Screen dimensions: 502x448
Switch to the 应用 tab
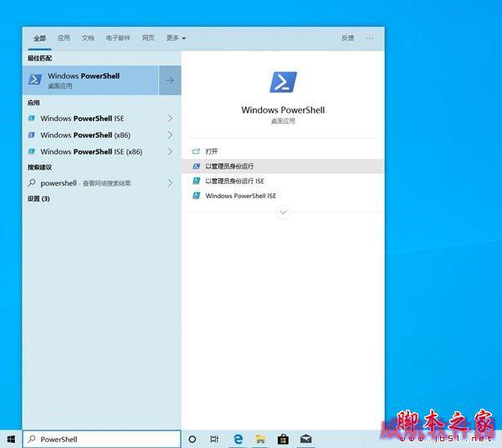click(64, 38)
